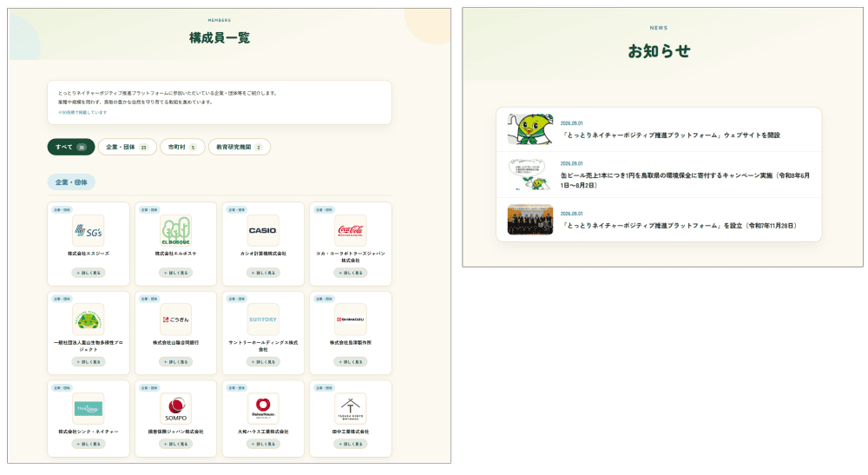Open the platform establishment news headline

pos(680,225)
